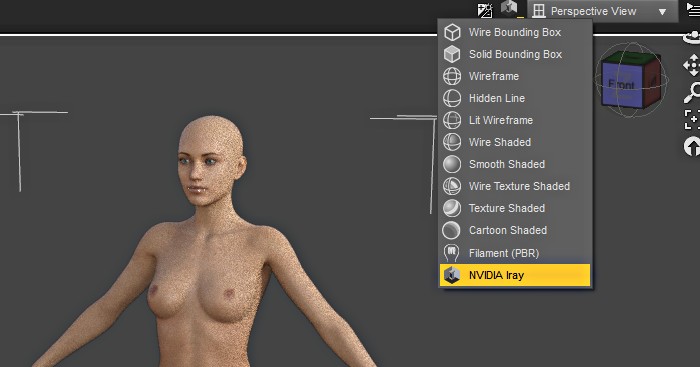The height and width of the screenshot is (367, 700).
Task: Click the Wireframe globe icon
Action: point(452,76)
